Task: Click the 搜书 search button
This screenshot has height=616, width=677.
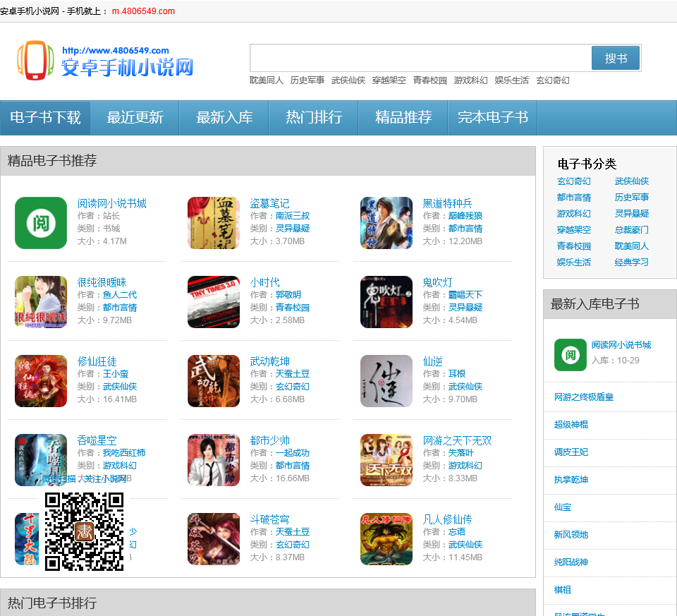Action: point(615,58)
